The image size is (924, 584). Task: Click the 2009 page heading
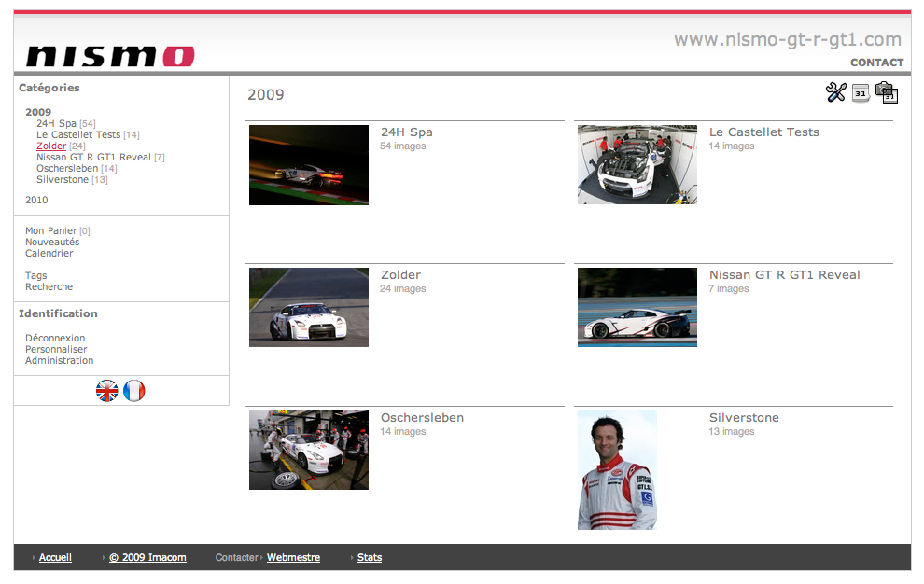(266, 94)
